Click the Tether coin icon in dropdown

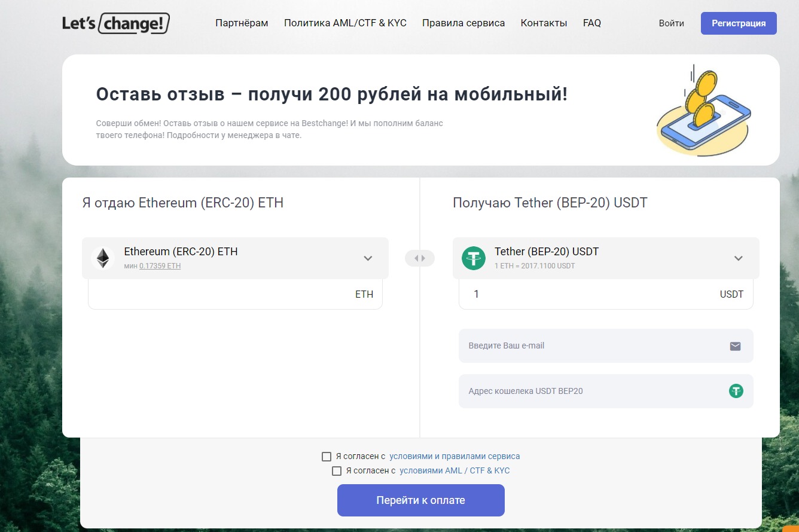[474, 258]
